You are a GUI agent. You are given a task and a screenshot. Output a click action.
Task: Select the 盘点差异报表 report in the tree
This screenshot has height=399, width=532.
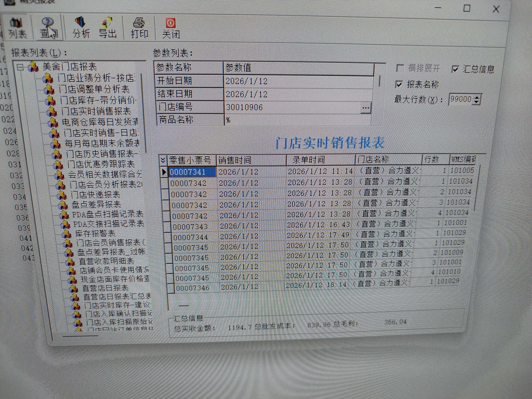(x=96, y=204)
